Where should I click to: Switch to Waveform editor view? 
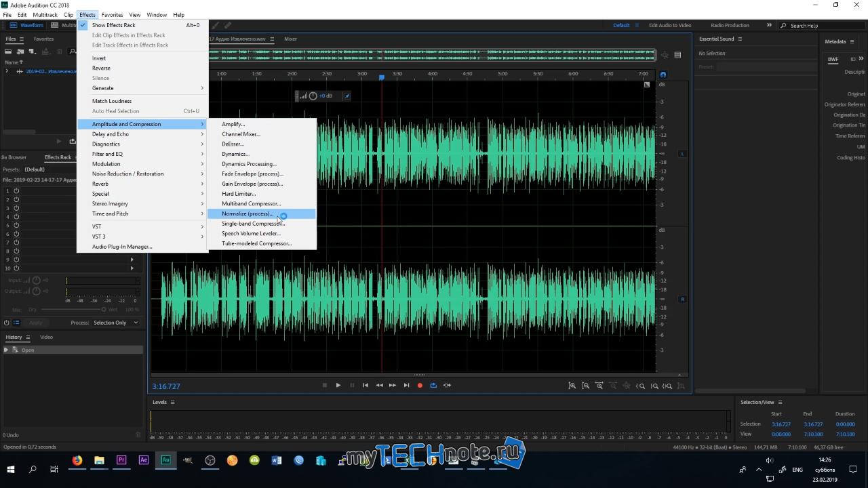pyautogui.click(x=27, y=25)
